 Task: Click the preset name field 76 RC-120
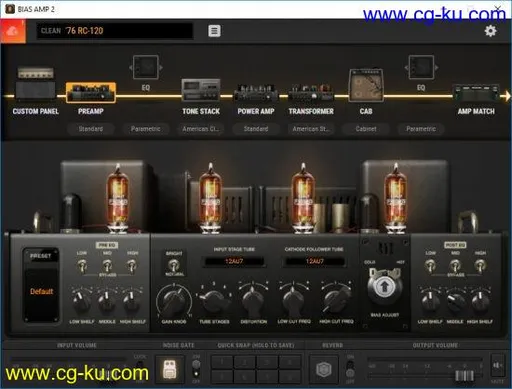pyautogui.click(x=114, y=31)
